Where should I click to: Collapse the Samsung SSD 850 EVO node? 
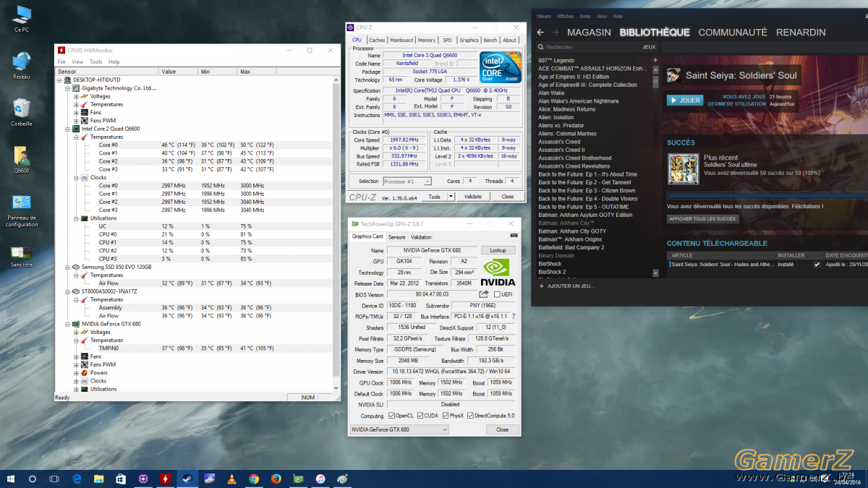click(x=67, y=267)
